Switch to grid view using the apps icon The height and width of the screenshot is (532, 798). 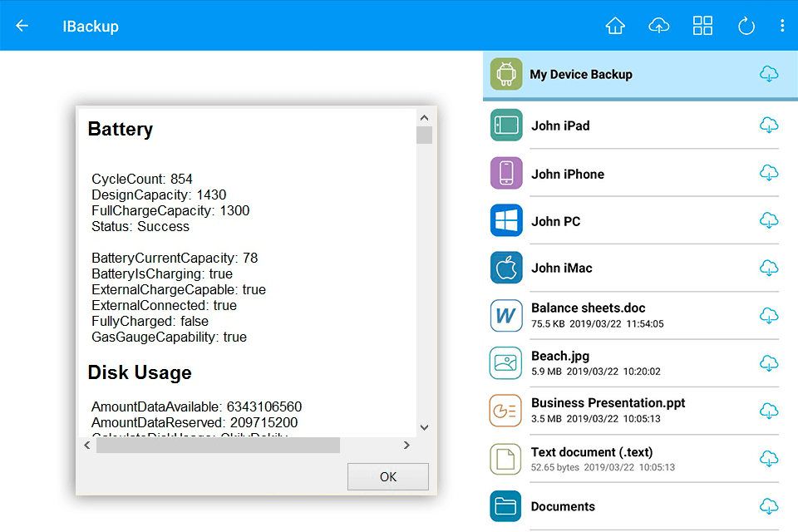point(702,25)
